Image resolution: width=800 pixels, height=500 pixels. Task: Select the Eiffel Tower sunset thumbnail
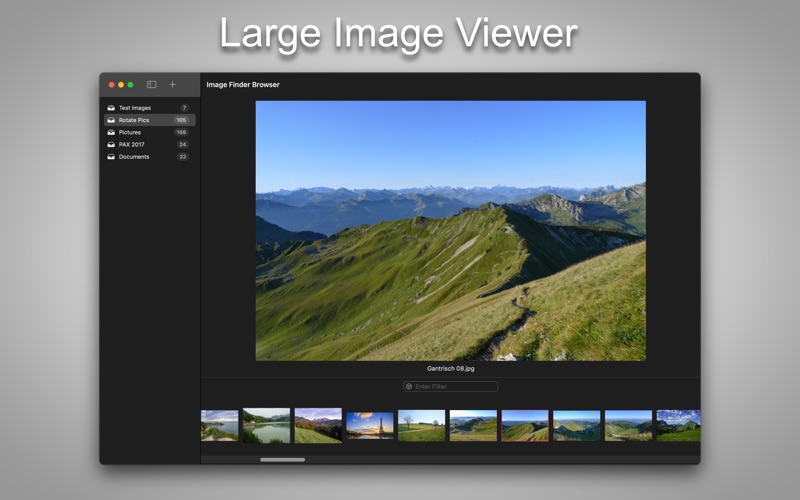pos(370,426)
